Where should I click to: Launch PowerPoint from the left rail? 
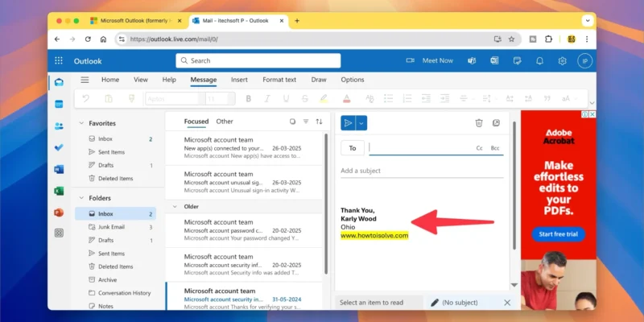59,213
